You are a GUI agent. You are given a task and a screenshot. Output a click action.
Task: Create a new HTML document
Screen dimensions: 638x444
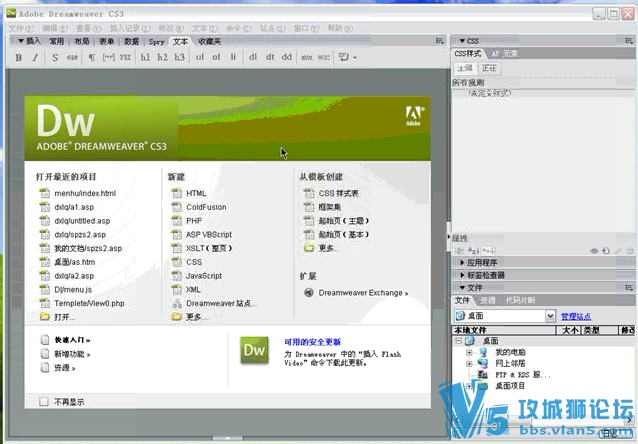coord(197,193)
